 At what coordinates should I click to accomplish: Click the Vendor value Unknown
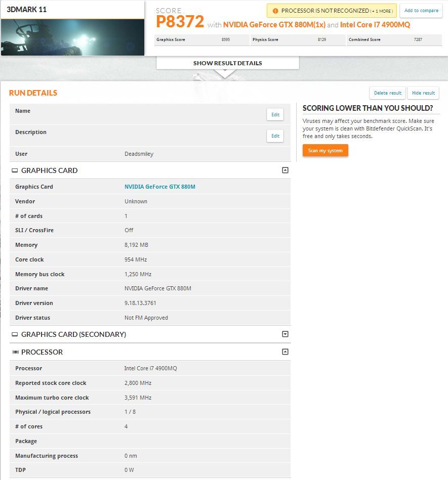click(x=136, y=201)
